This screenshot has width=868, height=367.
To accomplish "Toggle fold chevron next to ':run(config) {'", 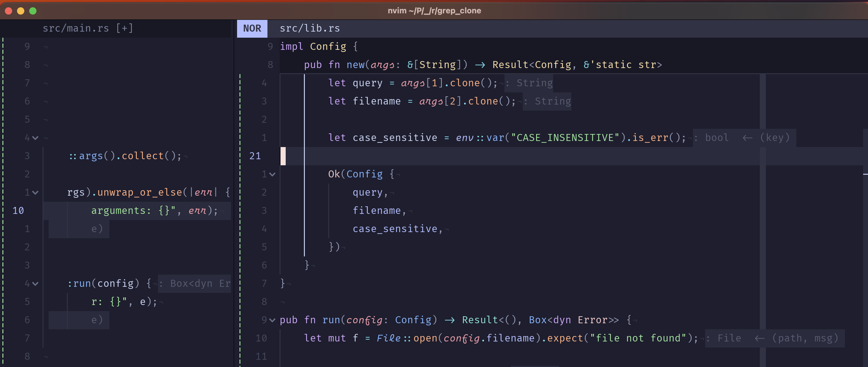I will coord(35,284).
